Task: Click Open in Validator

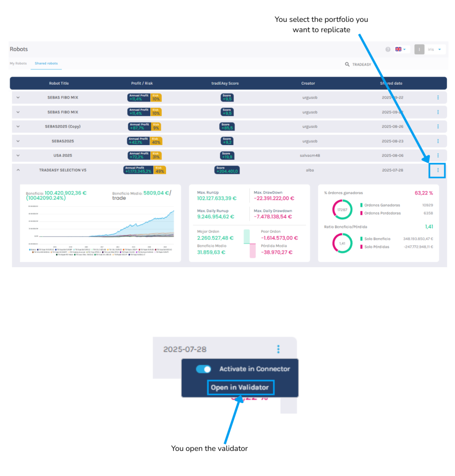Action: [x=240, y=387]
